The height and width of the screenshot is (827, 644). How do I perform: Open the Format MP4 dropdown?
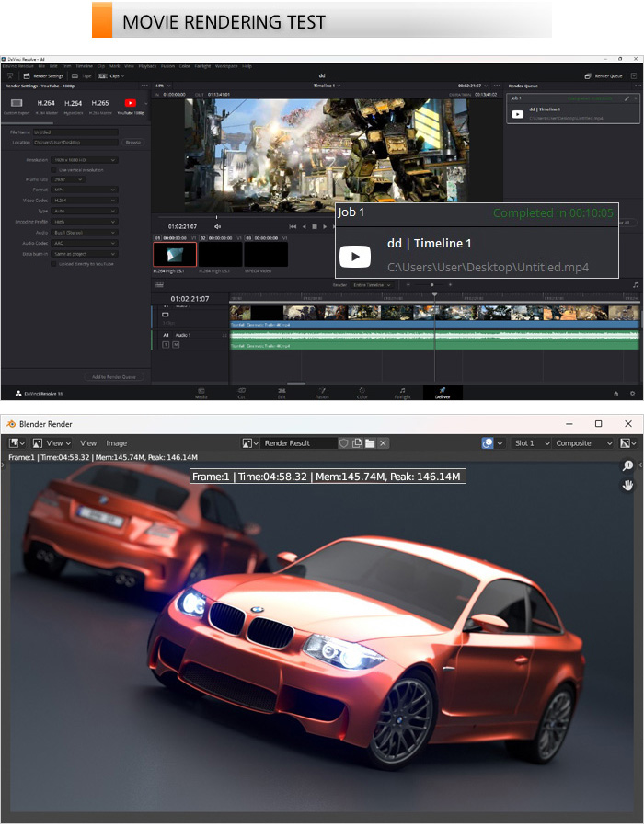coord(85,190)
